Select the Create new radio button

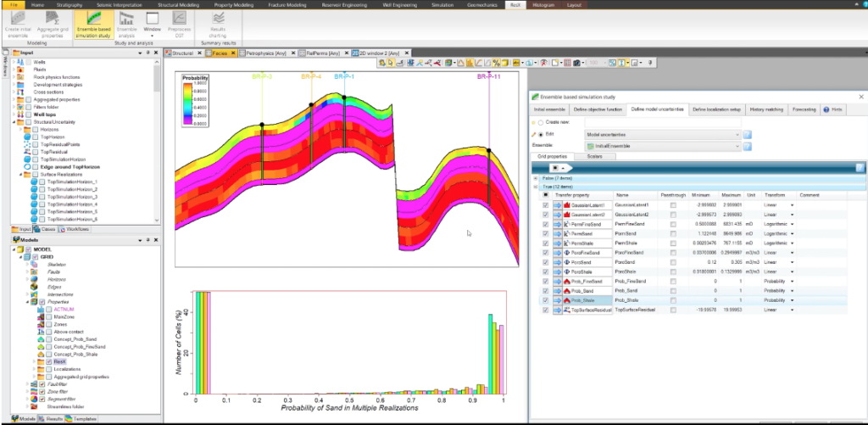[541, 123]
